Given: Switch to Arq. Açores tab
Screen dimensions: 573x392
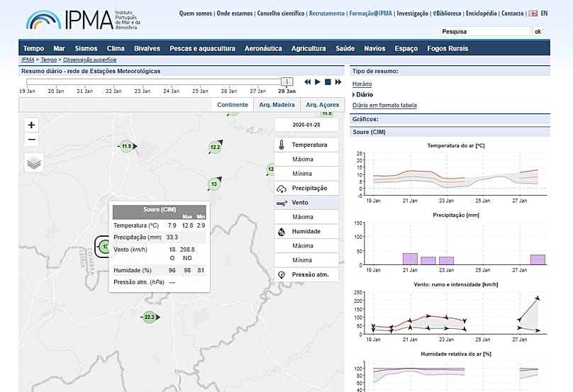Looking at the screenshot, I should click(322, 105).
